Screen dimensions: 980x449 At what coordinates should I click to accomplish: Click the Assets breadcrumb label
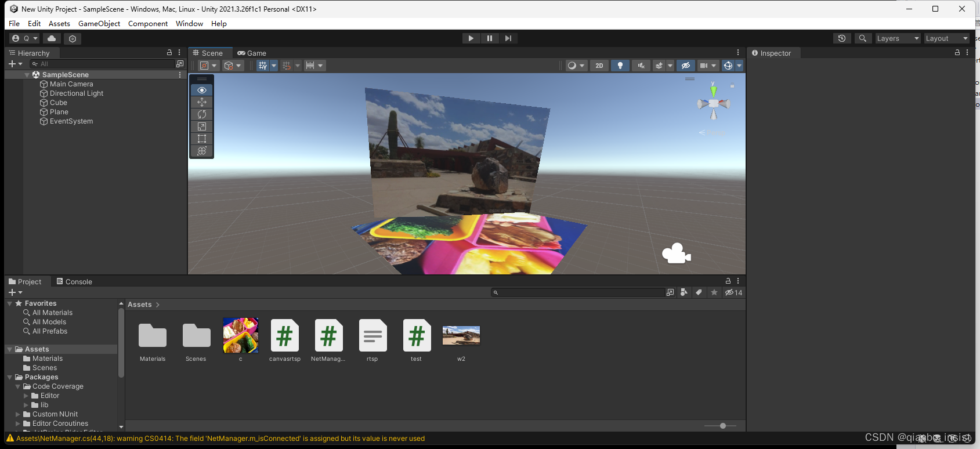pos(139,305)
